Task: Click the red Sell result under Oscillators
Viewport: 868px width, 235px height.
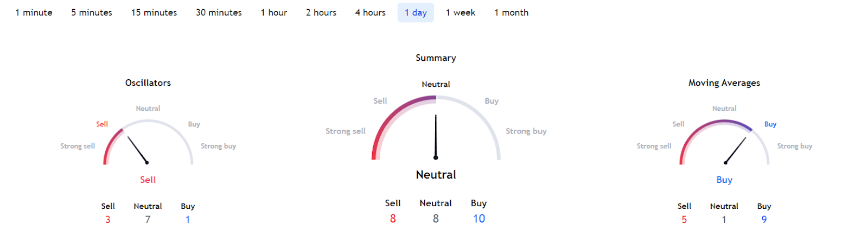Action: pyautogui.click(x=148, y=180)
